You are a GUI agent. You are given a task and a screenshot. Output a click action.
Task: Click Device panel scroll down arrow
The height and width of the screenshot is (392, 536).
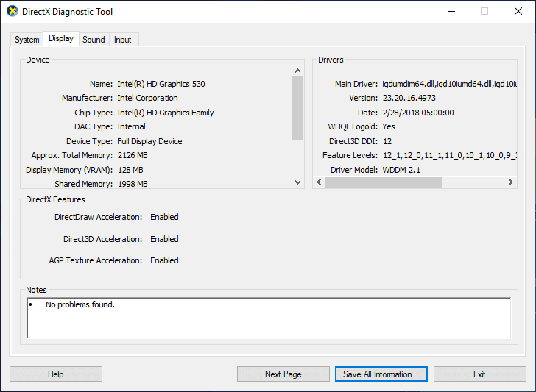click(x=297, y=182)
